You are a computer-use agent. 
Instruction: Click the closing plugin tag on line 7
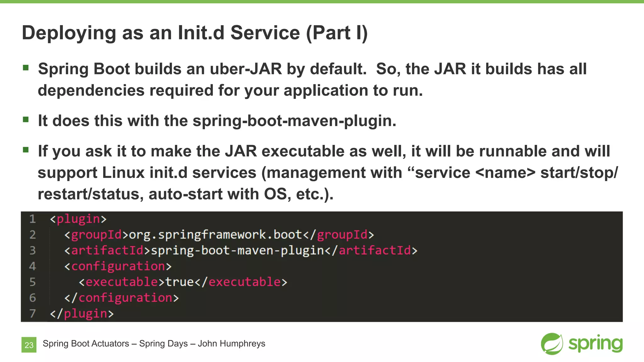point(82,313)
